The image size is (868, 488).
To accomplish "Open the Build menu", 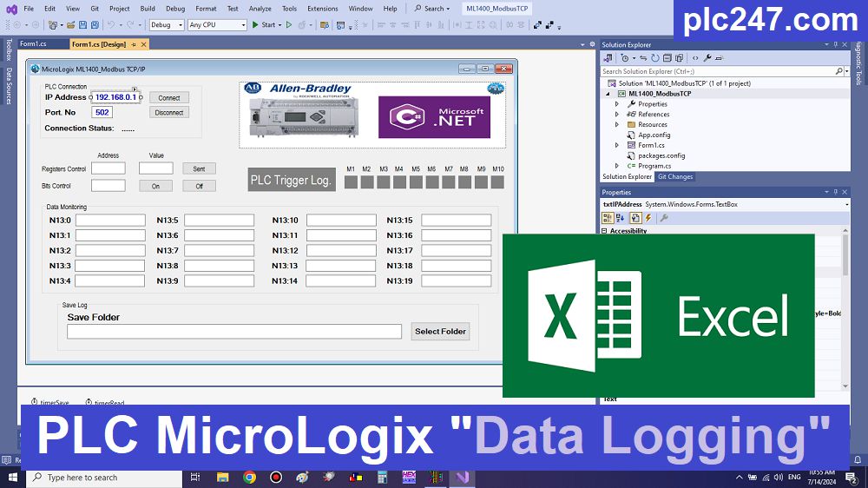I will pyautogui.click(x=148, y=9).
